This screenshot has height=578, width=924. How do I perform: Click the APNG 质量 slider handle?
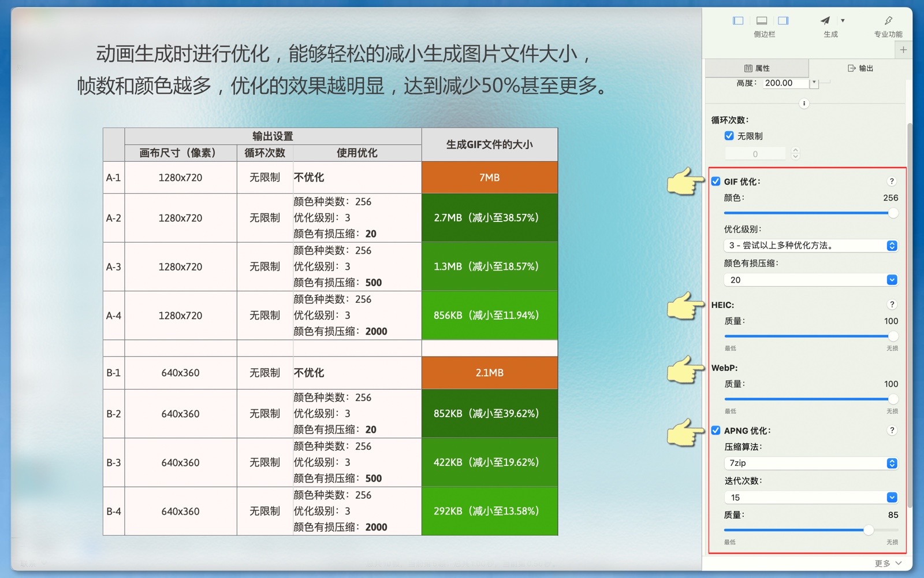(x=869, y=530)
